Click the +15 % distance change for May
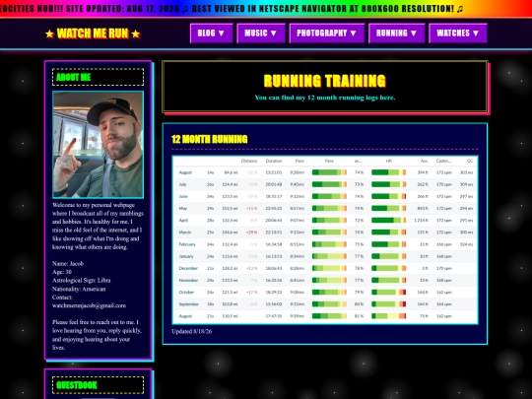 pyautogui.click(x=252, y=208)
